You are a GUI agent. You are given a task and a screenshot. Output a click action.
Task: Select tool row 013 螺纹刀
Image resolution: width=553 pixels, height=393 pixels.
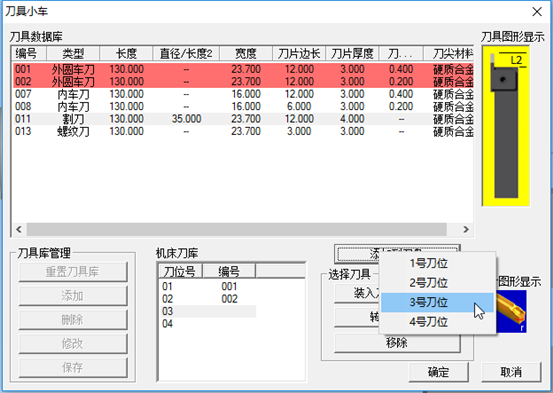click(243, 131)
